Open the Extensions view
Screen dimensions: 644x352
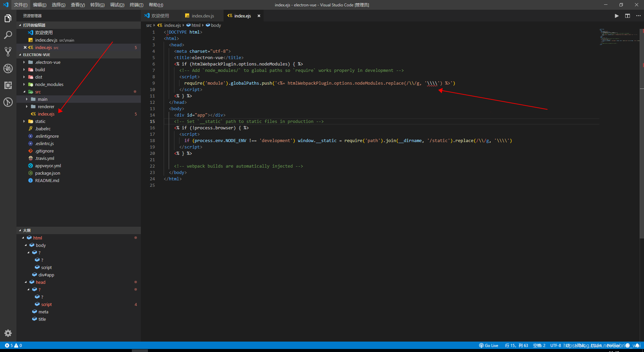pos(8,85)
